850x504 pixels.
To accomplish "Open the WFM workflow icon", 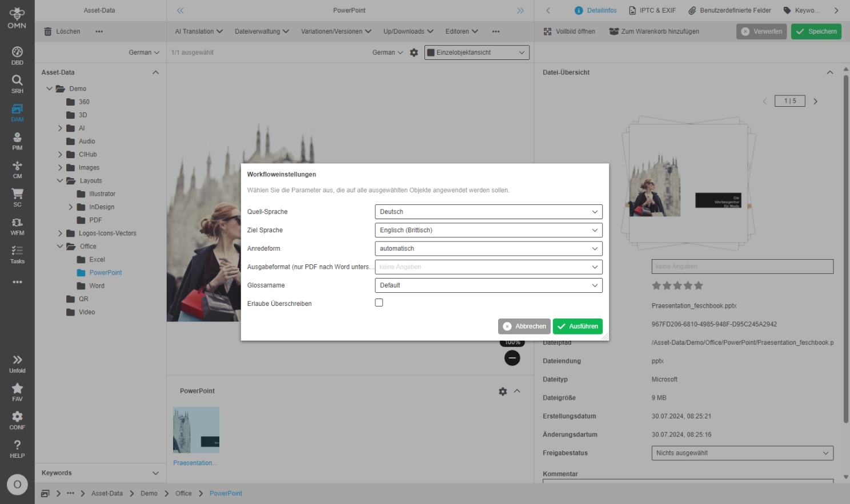I will coord(17,226).
